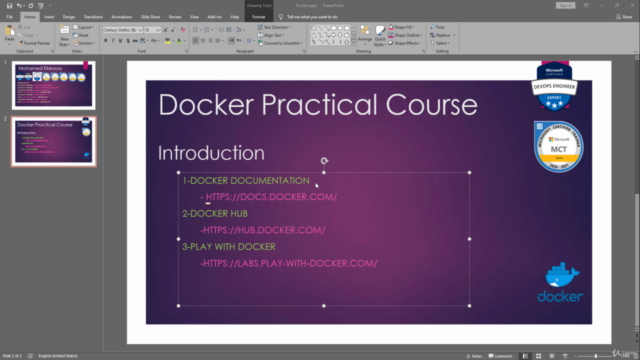Click Convert to SmartArt
Image resolution: width=640 pixels, height=360 pixels.
coord(280,43)
